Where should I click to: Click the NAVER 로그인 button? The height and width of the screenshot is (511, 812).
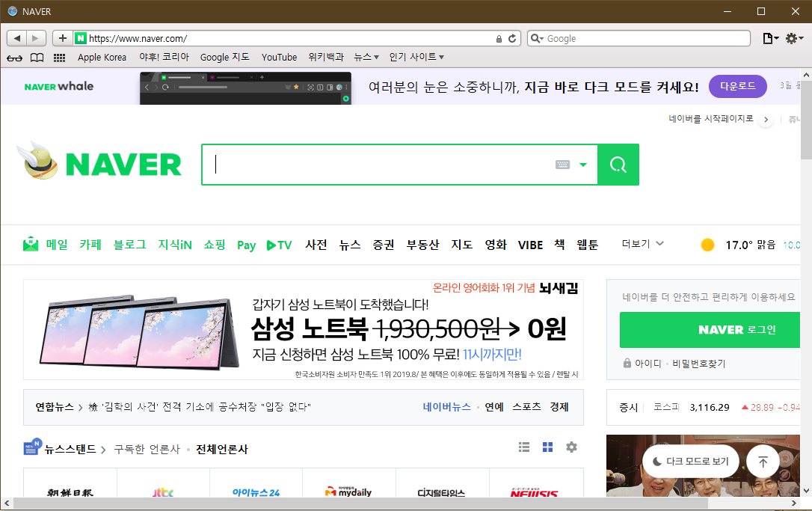(x=710, y=330)
